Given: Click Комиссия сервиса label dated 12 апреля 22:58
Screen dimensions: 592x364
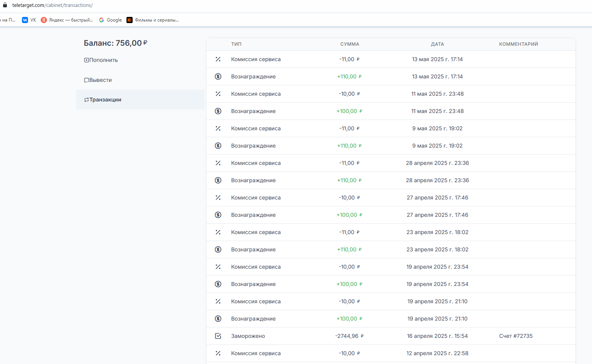Looking at the screenshot, I should 256,353.
